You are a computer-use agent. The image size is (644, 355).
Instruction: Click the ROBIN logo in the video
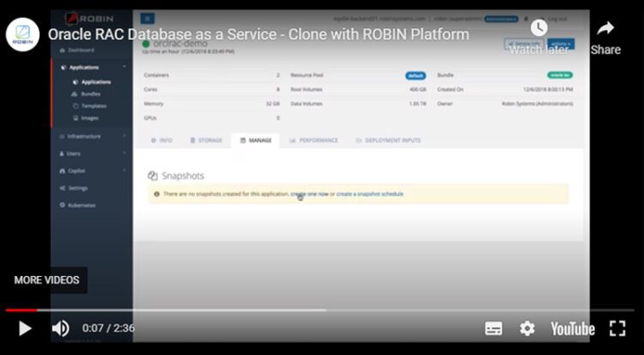90,18
